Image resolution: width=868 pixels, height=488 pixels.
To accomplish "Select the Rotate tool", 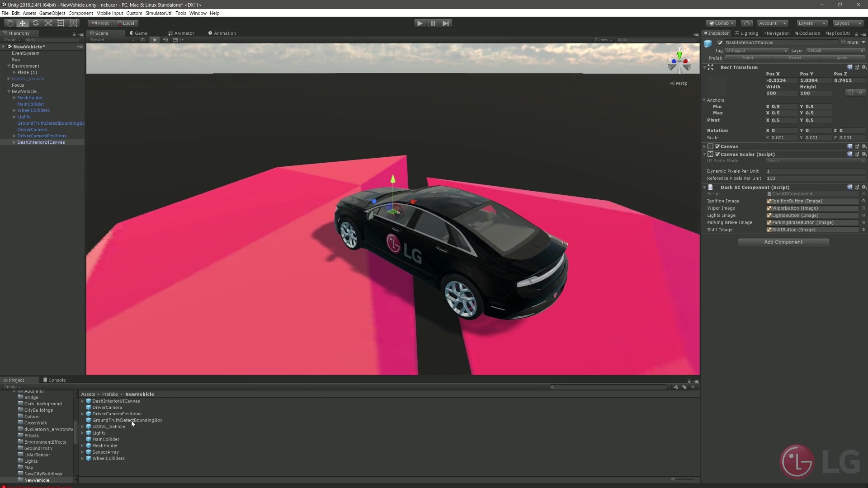I will pos(35,23).
